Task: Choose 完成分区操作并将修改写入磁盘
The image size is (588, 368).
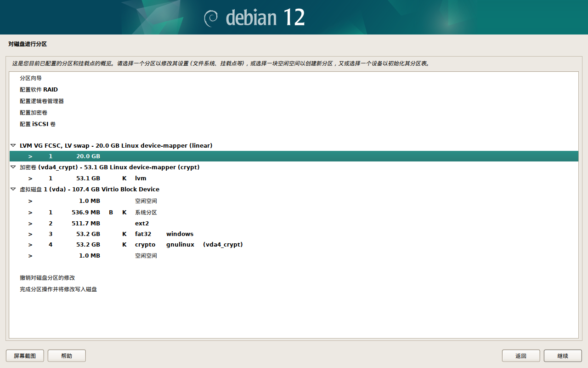Action: 58,289
